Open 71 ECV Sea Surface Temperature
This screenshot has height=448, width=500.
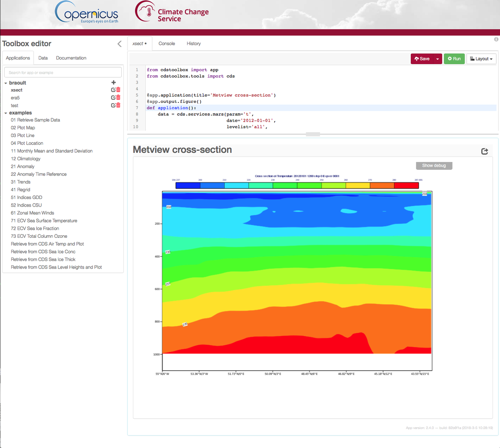[x=44, y=221]
